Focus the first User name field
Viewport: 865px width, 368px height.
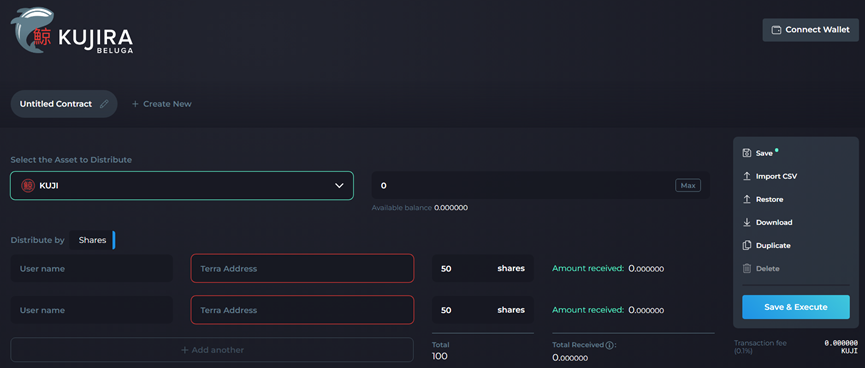[92, 269]
